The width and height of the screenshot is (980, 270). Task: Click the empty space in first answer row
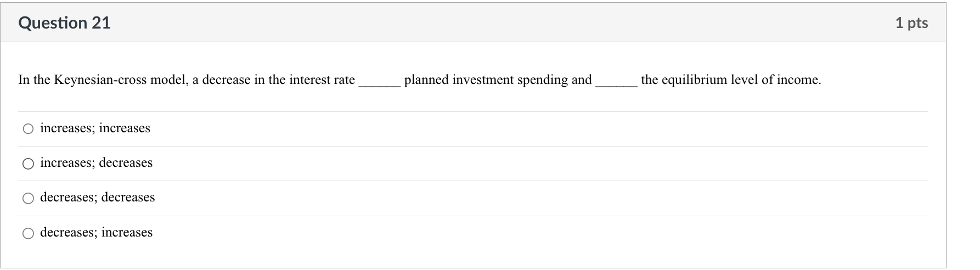pos(538,128)
